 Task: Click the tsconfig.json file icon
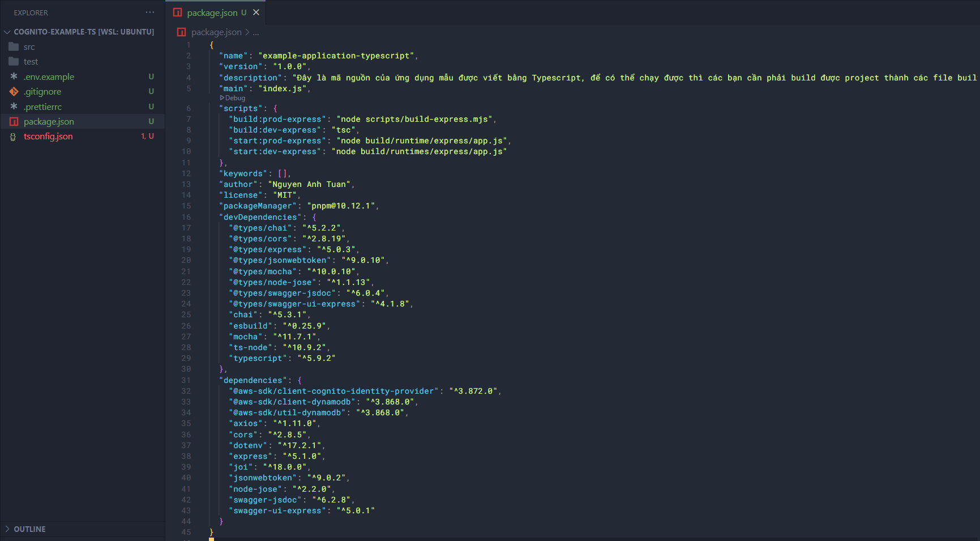(x=14, y=137)
